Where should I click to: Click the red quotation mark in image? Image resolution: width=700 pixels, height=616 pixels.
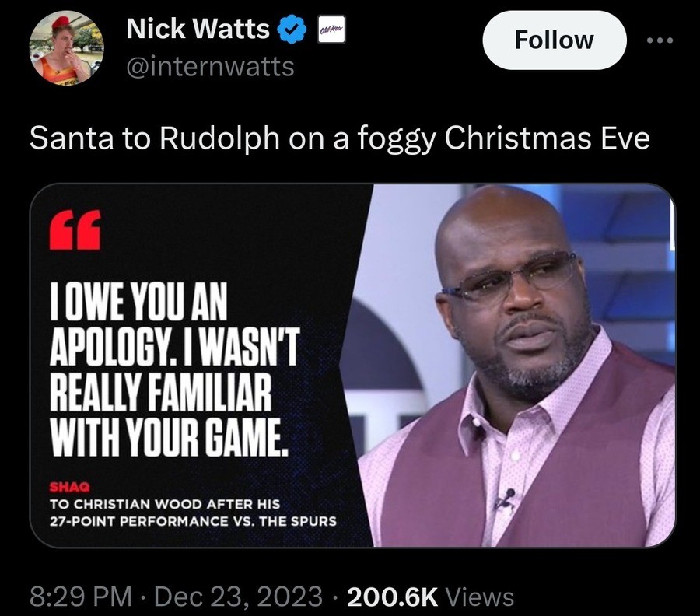[75, 229]
